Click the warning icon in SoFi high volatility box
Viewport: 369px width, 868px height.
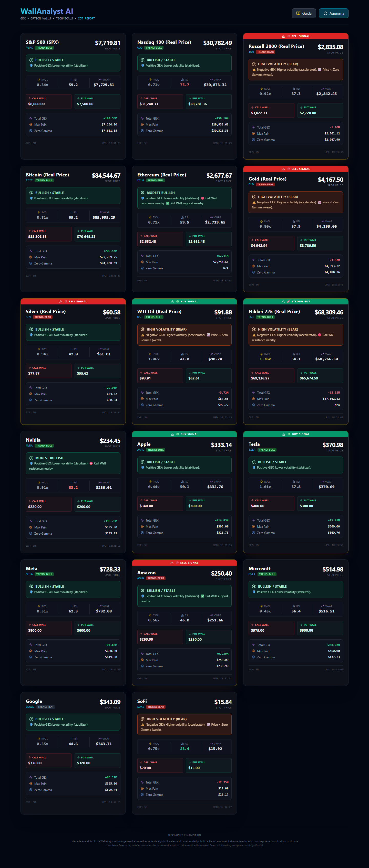tap(143, 725)
